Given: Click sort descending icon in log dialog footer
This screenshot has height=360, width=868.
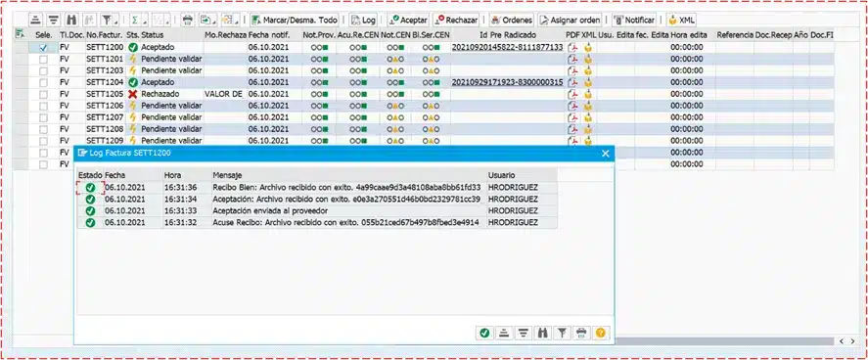Looking at the screenshot, I should 523,333.
